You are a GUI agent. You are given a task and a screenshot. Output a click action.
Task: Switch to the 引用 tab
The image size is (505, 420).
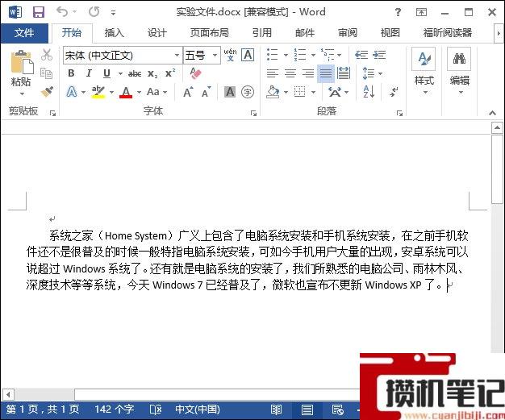[262, 33]
